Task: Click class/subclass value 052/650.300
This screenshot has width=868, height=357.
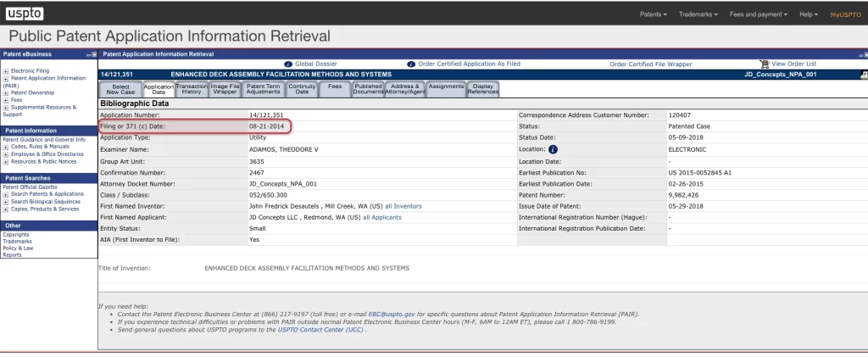Action: click(269, 195)
